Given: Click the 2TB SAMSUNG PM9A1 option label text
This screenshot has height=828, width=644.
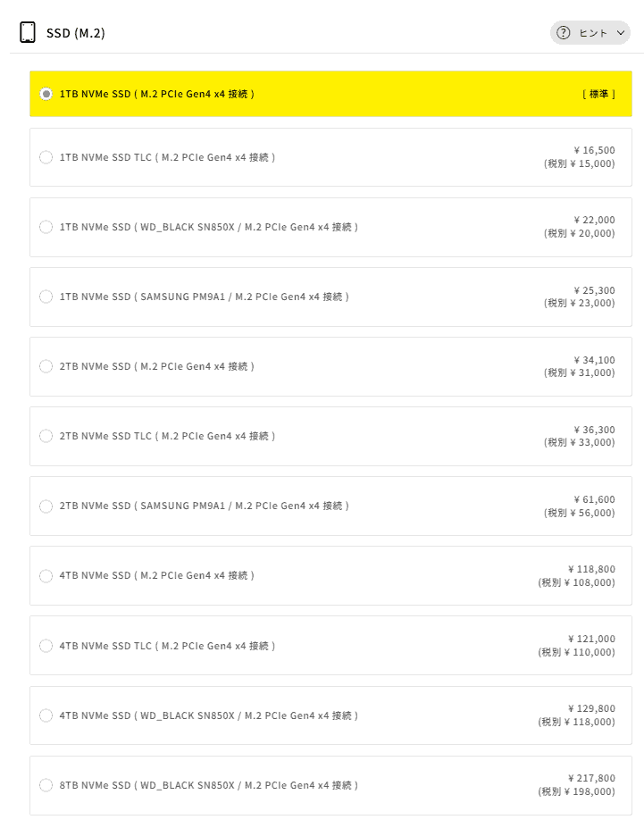Looking at the screenshot, I should tap(204, 506).
